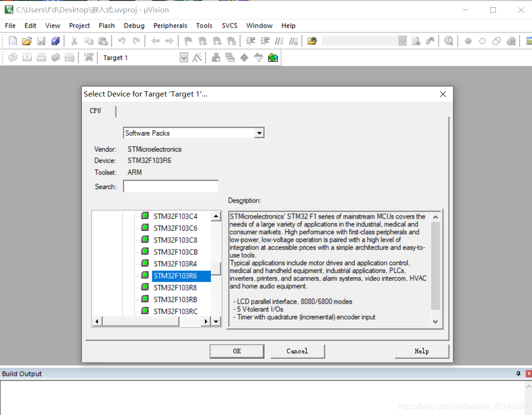
Task: Open the Peripherals menu
Action: [x=170, y=25]
